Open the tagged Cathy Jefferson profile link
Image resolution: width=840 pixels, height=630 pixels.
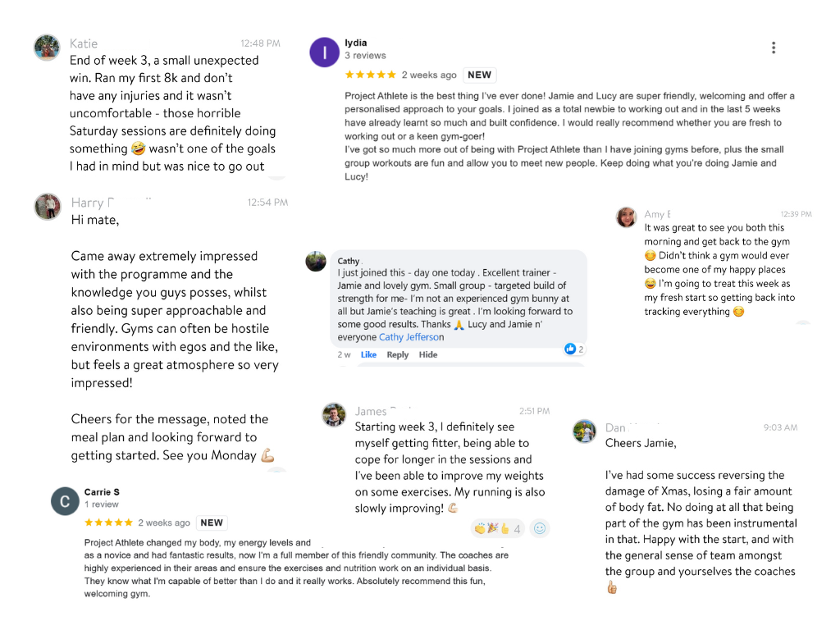coord(411,337)
